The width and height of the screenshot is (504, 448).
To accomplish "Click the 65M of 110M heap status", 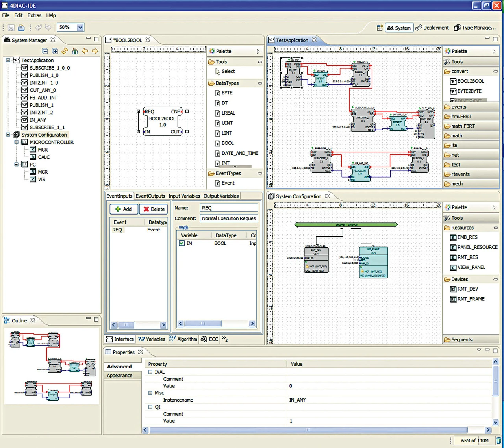I will pos(474,441).
